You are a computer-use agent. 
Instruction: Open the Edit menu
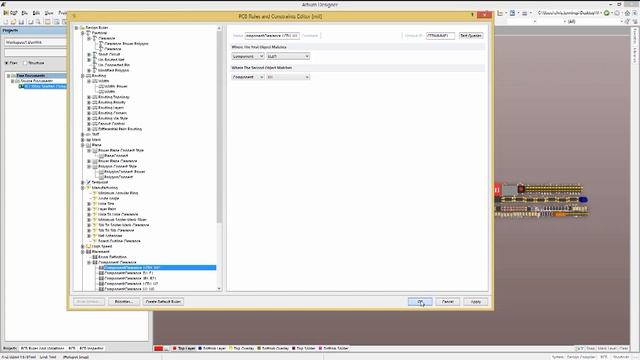(x=36, y=13)
